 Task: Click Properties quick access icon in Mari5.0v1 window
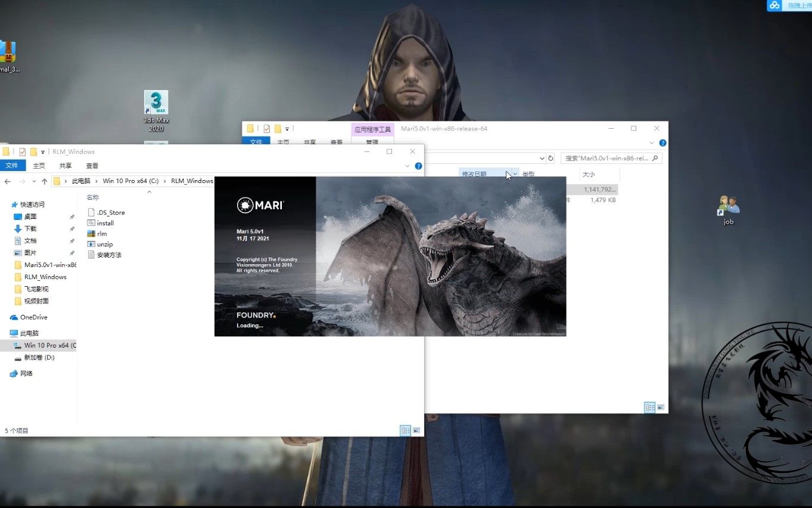point(266,128)
